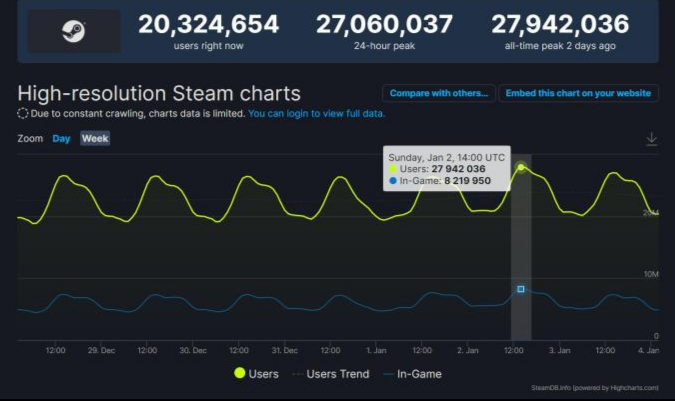Click the 31. Dec axis label
The height and width of the screenshot is (401, 675).
pos(284,350)
